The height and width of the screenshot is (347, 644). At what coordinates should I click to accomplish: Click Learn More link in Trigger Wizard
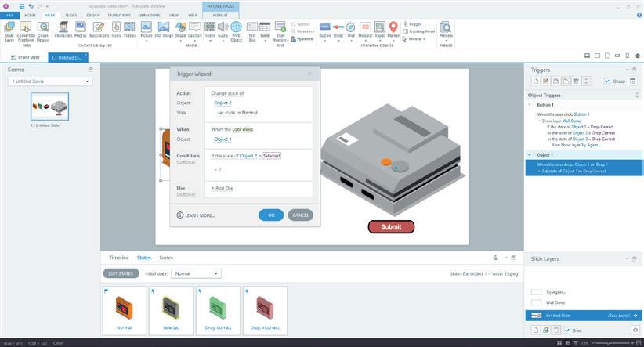coord(196,215)
